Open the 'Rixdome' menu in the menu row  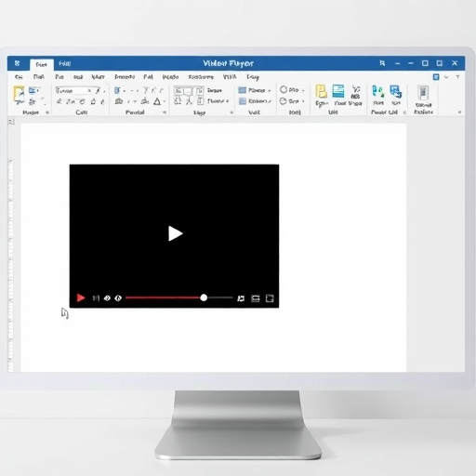tap(201, 77)
